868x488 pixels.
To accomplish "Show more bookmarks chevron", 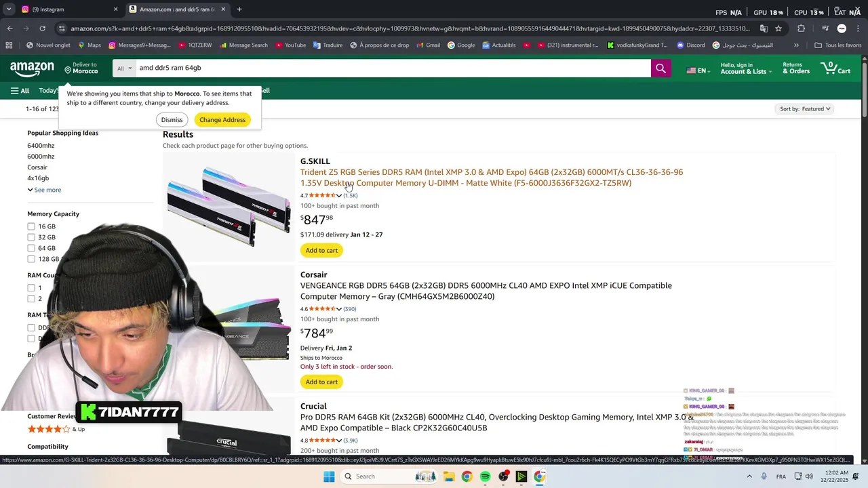I will coord(796,45).
